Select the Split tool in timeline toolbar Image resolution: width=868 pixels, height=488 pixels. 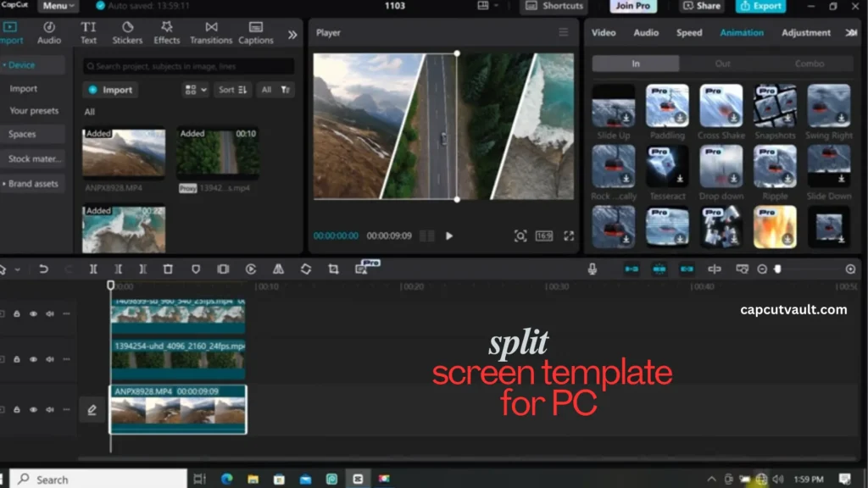[93, 269]
